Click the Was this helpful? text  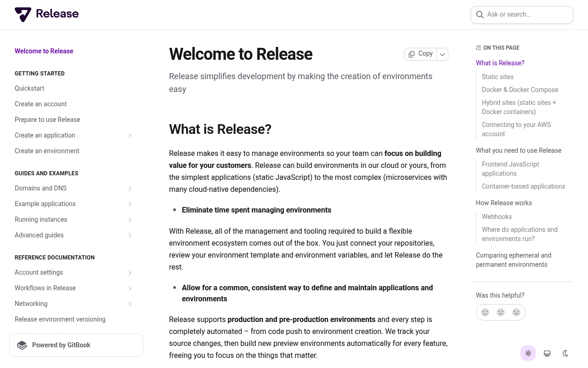500,295
